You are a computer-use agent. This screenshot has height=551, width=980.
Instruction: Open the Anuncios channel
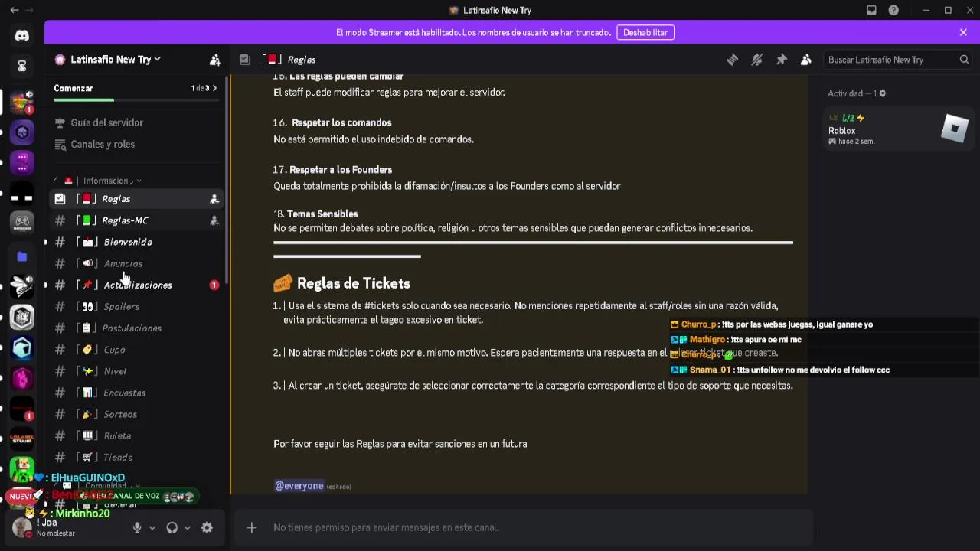pyautogui.click(x=136, y=263)
